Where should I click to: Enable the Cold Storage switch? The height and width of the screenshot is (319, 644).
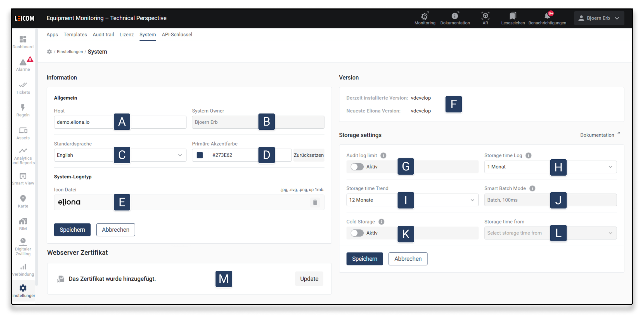pyautogui.click(x=357, y=233)
